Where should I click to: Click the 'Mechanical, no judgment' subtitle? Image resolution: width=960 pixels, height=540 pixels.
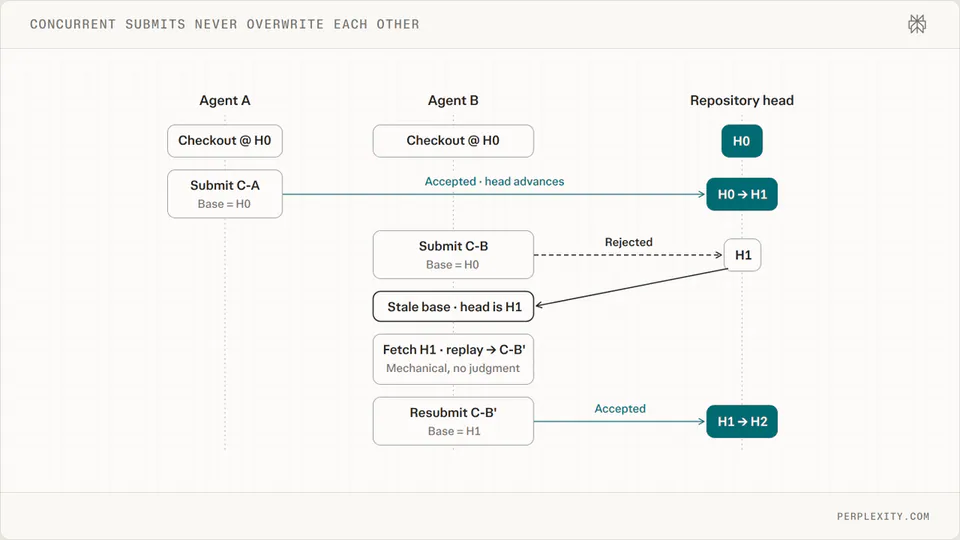point(453,368)
